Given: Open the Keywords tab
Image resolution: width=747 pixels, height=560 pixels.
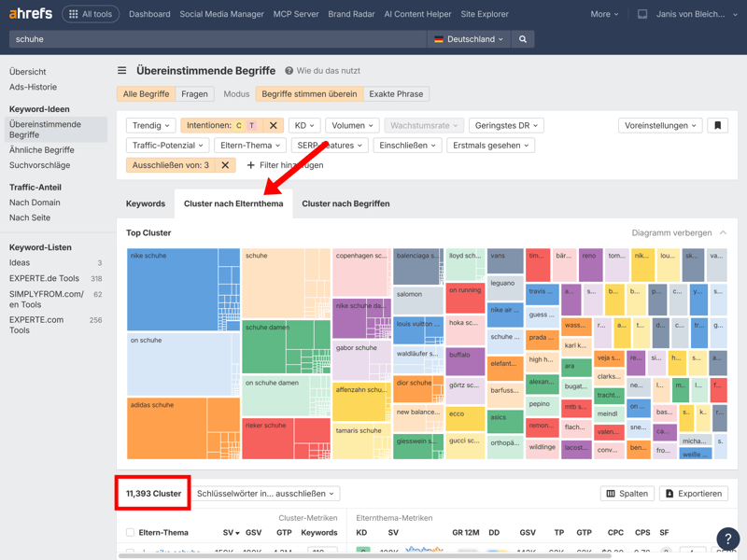Looking at the screenshot, I should (x=146, y=203).
